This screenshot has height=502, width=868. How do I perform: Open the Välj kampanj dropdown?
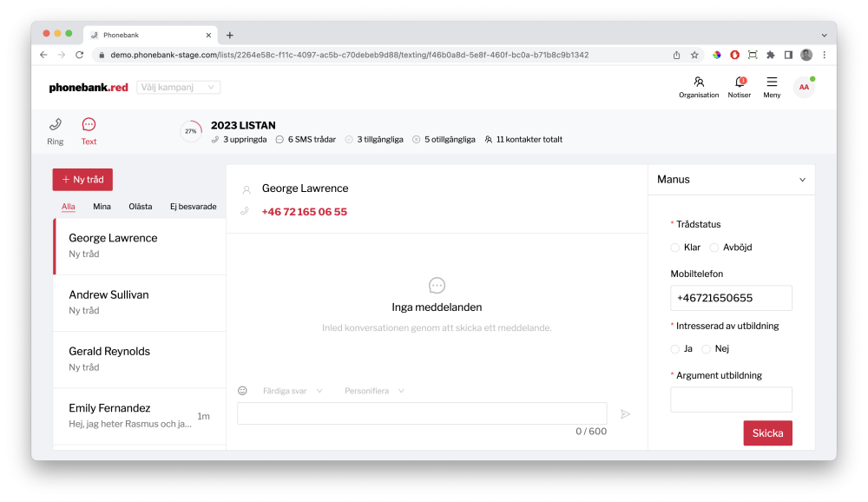click(x=178, y=88)
